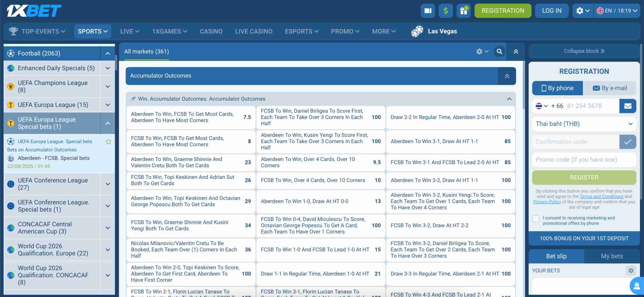This screenshot has height=297, width=644.
Task: Click the Top-Events trophy icon
Action: point(13,31)
